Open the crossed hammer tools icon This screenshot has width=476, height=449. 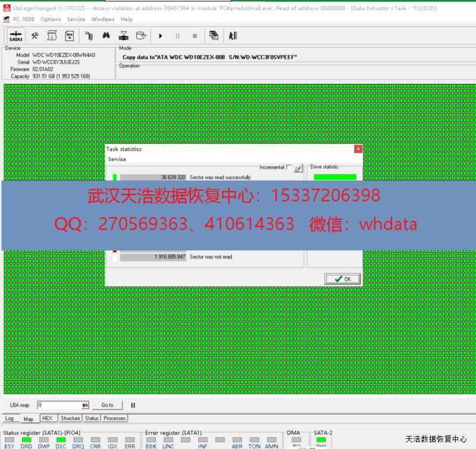pos(35,36)
